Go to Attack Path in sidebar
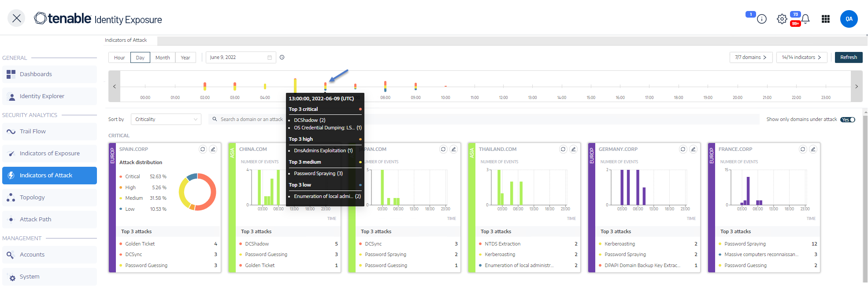 point(35,220)
